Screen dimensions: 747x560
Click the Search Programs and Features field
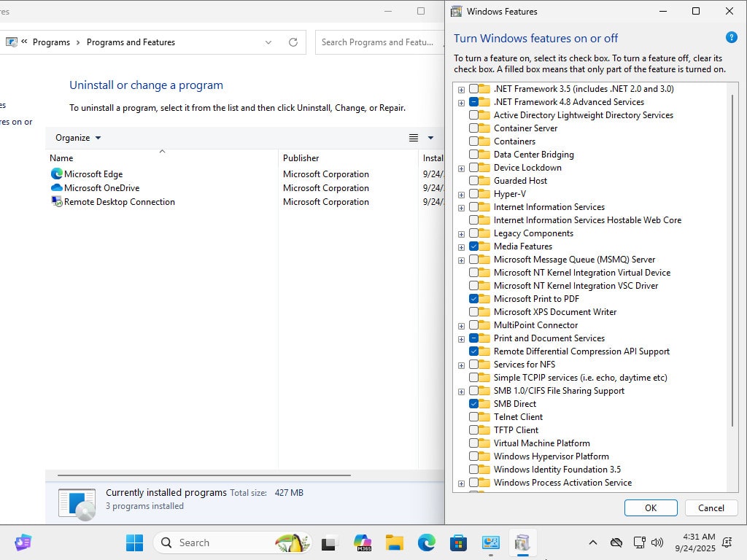(377, 42)
